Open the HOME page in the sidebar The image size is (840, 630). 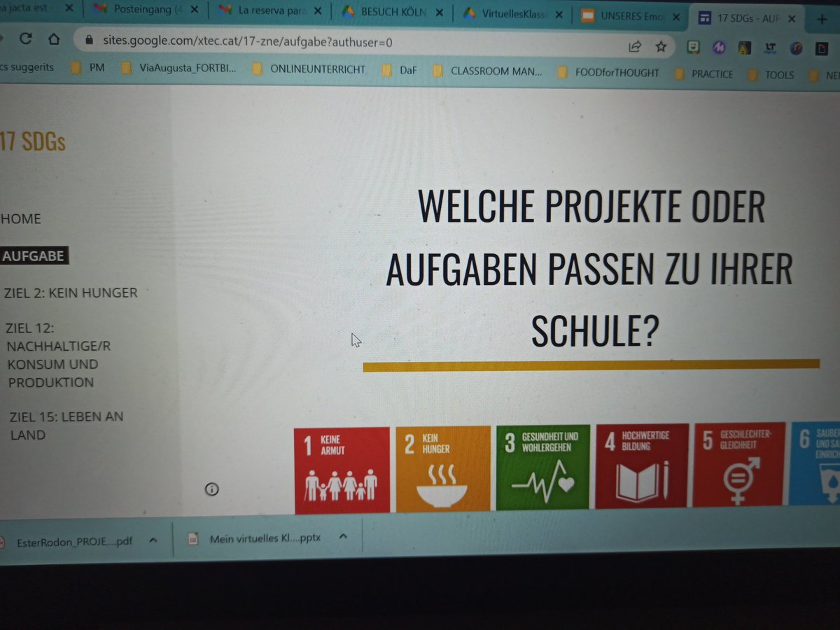(21, 219)
